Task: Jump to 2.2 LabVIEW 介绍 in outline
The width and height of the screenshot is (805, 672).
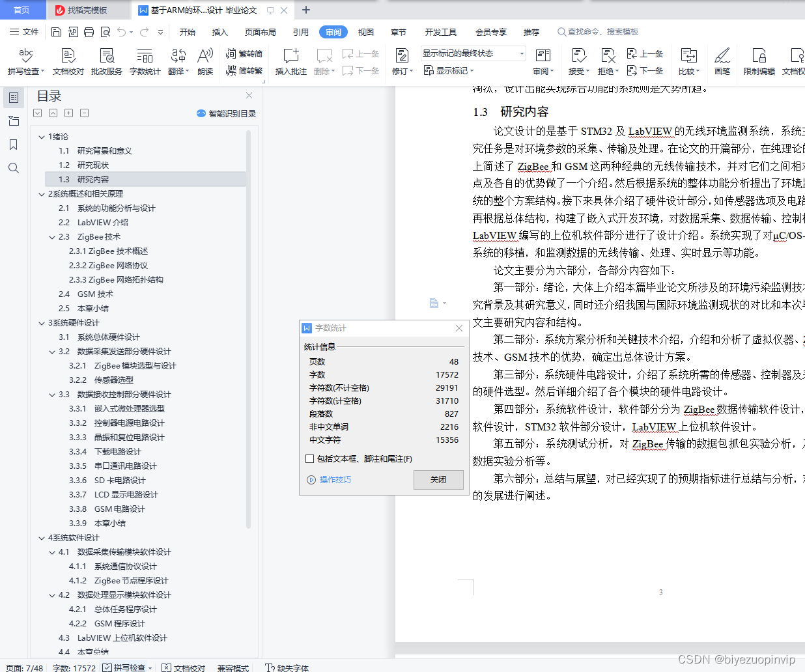Action: pyautogui.click(x=93, y=223)
